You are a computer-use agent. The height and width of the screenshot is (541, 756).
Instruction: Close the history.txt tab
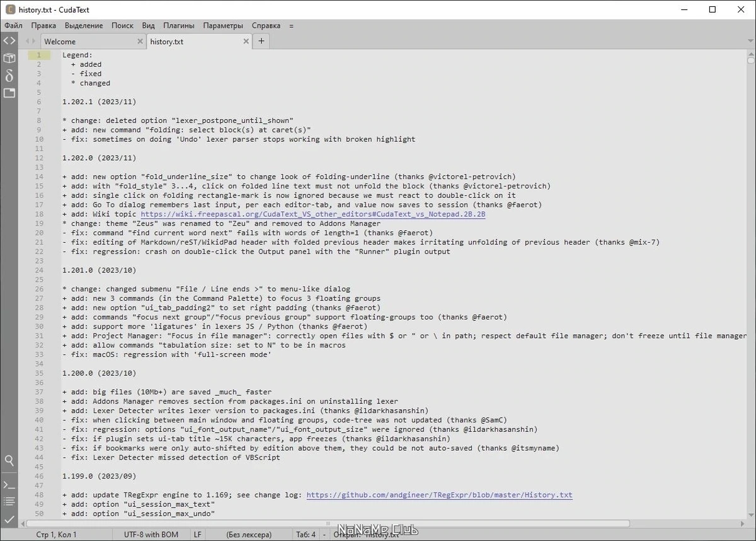(x=246, y=42)
